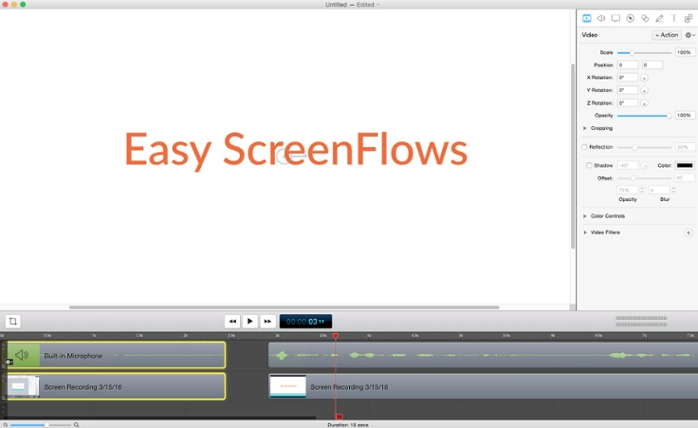Image resolution: width=698 pixels, height=428 pixels.
Task: Click the Shadow Blur stepper arrows
Action: tap(673, 190)
